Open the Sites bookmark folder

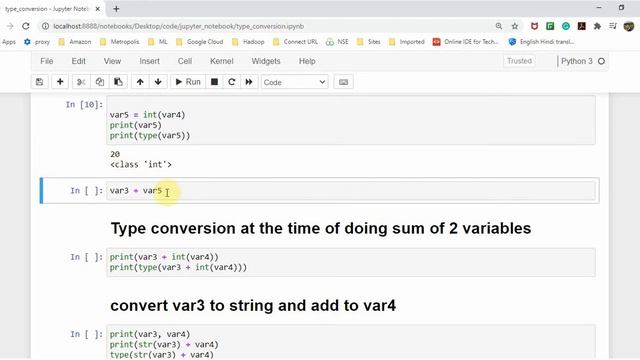(x=369, y=42)
